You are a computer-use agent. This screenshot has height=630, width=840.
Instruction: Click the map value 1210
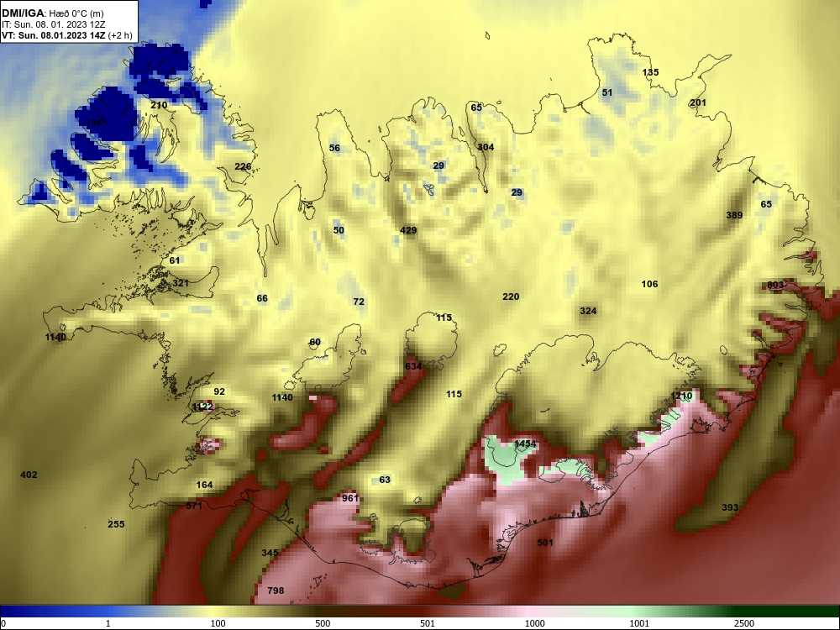click(x=681, y=396)
